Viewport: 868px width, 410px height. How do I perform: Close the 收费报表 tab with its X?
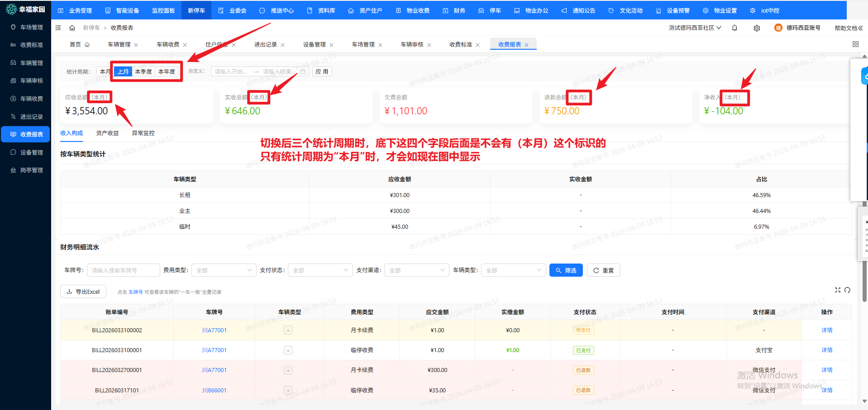(526, 45)
